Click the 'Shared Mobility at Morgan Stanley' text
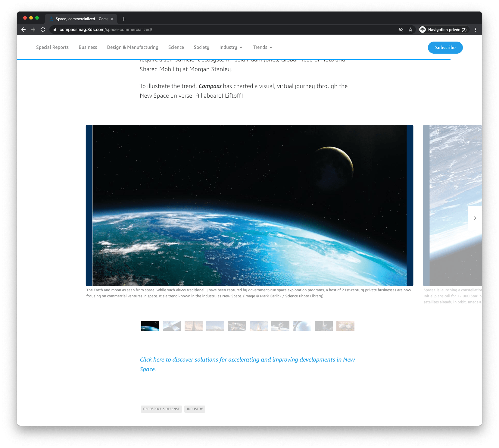 coord(186,69)
